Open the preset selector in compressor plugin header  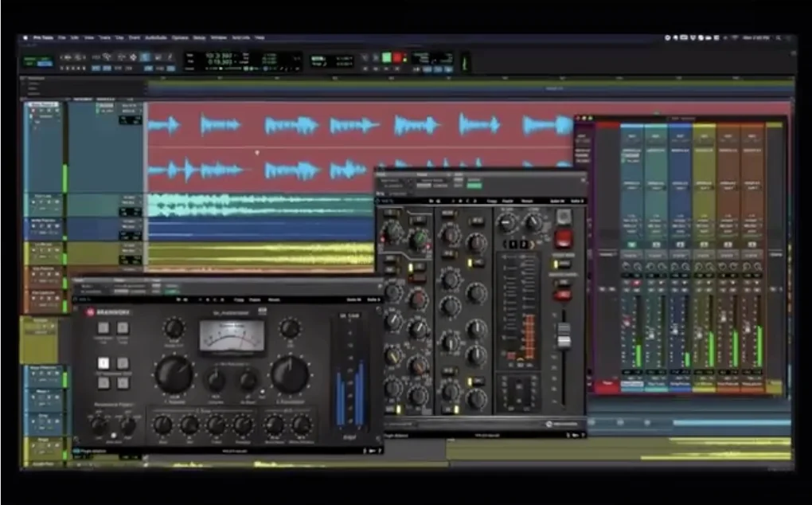pyautogui.click(x=130, y=286)
